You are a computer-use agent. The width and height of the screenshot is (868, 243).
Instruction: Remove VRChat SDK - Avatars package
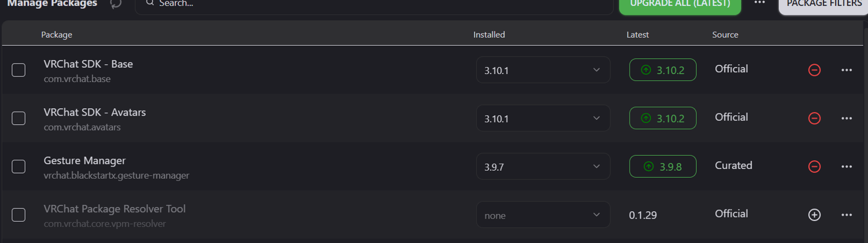[x=814, y=118]
